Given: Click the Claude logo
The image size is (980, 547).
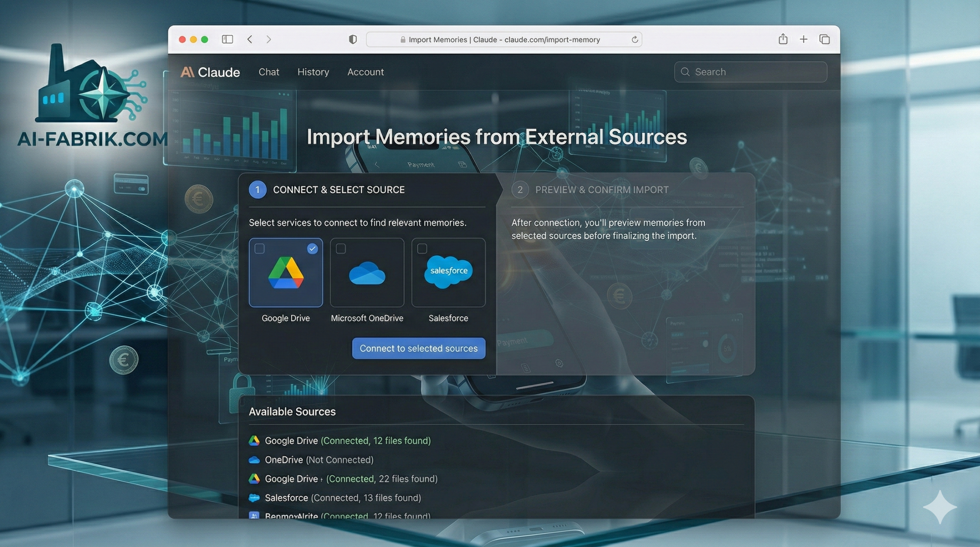Looking at the screenshot, I should pos(210,72).
